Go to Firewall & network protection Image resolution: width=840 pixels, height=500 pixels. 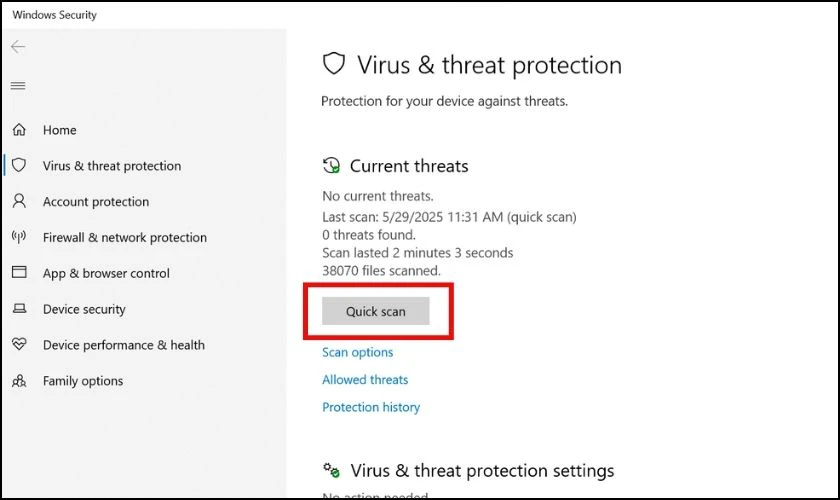pyautogui.click(x=125, y=237)
